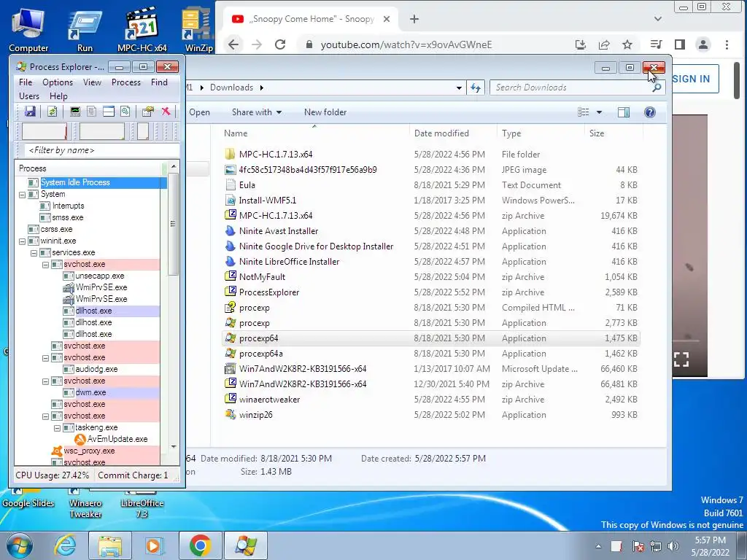The image size is (747, 560).
Task: Collapse the svchost.exe node above audiodg.exe
Action: [46, 357]
